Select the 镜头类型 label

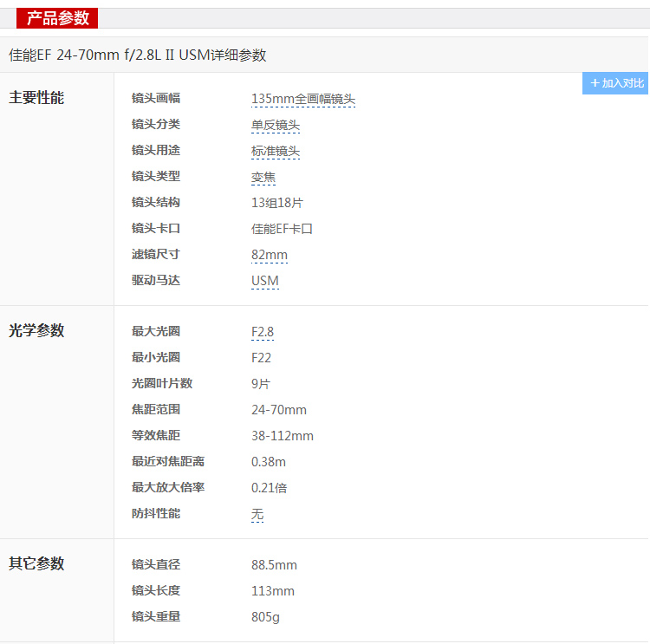point(156,176)
